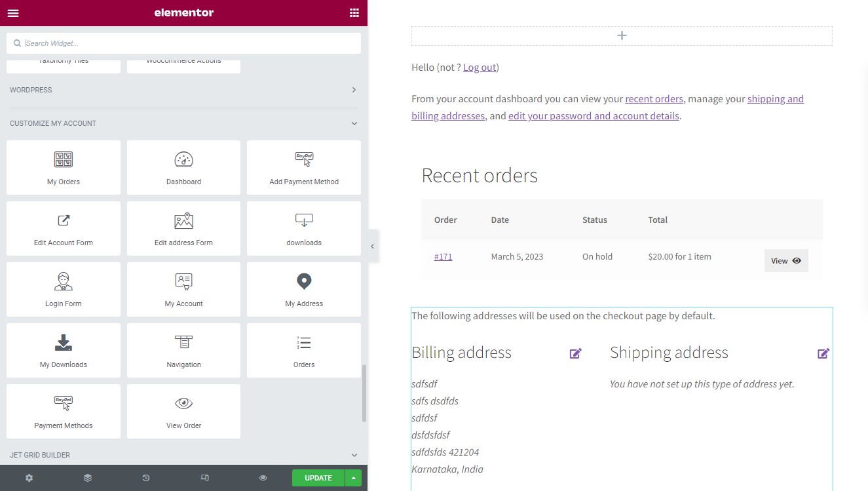Collapse the Elementor panel with arrow handle
868x491 pixels.
coord(372,246)
